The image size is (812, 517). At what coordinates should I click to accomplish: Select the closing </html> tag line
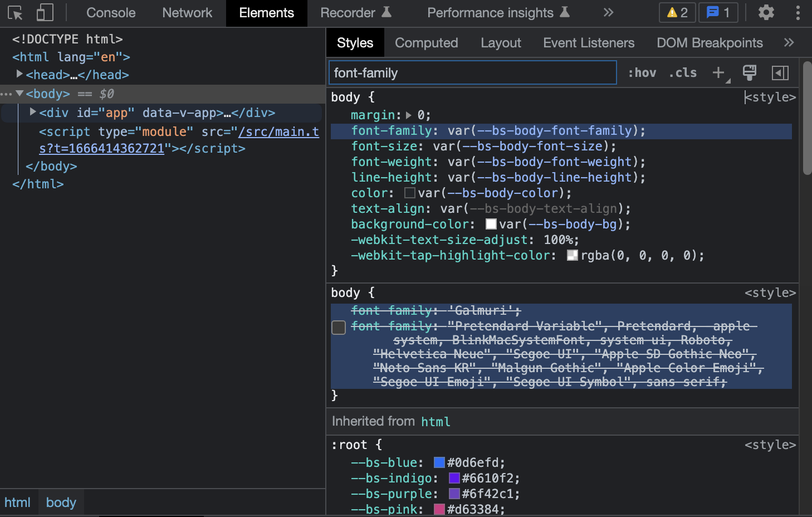(38, 184)
